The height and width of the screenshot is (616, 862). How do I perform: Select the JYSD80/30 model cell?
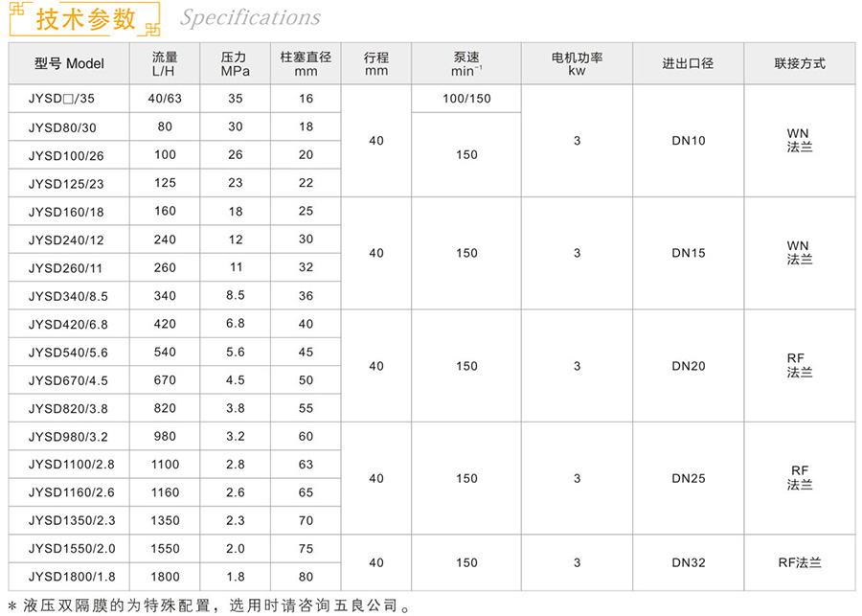point(62,126)
